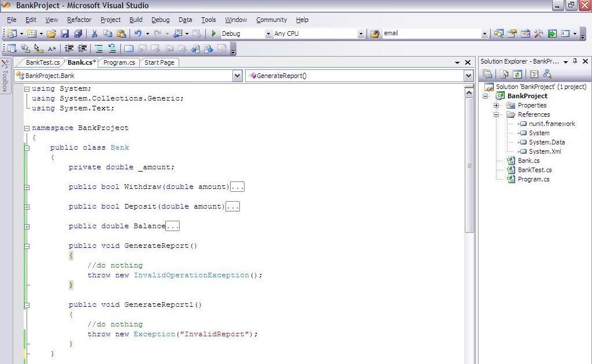Click the Properties icon in Solution Explorer
This screenshot has height=364, width=592.
point(487,74)
